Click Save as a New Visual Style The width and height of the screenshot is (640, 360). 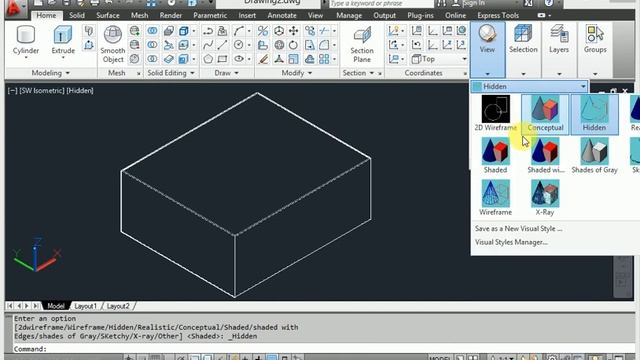(x=518, y=229)
